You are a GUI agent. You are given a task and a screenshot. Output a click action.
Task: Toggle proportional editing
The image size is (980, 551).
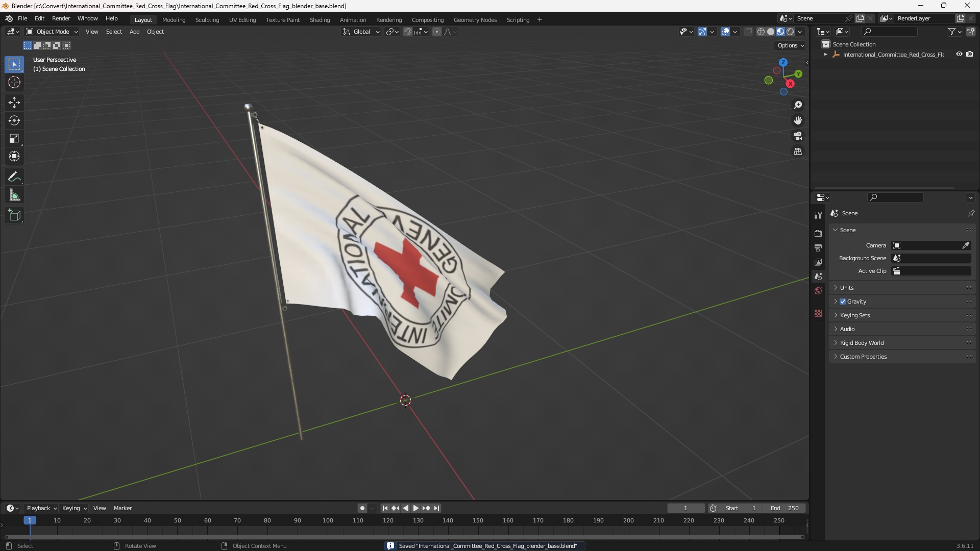click(437, 32)
